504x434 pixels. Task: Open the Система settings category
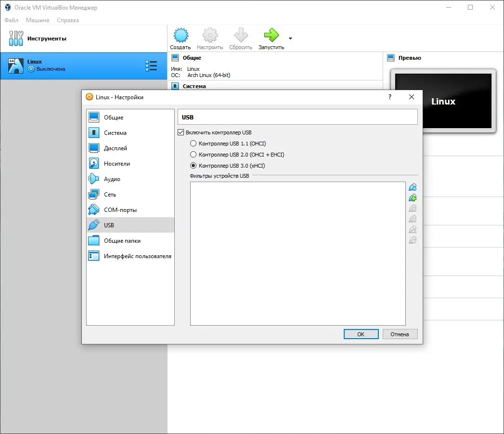(x=130, y=133)
